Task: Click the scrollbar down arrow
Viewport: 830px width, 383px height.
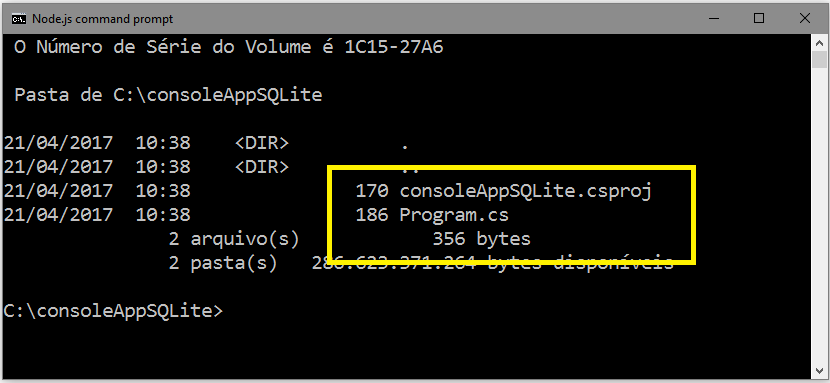Action: 819,368
